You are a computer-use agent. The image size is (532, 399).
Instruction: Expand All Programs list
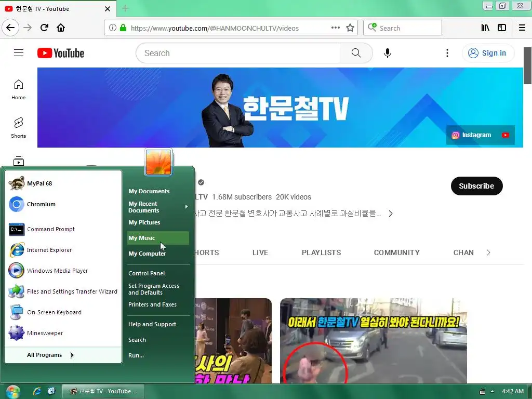coord(63,355)
